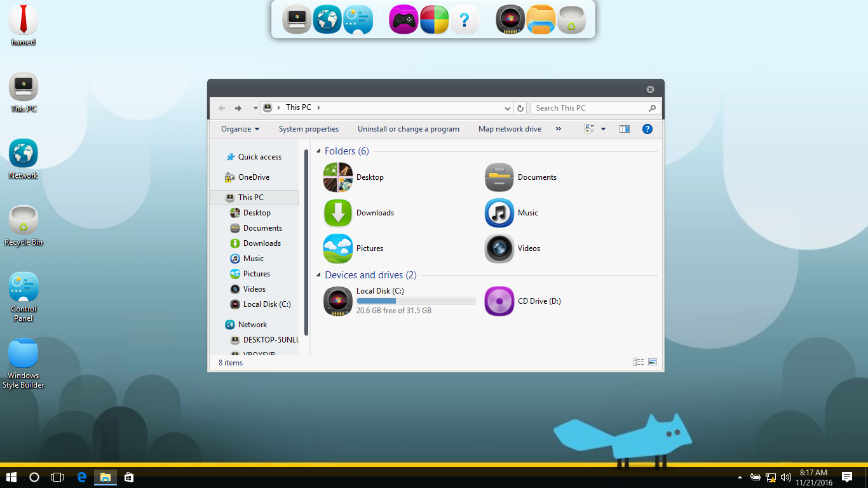Screen dimensions: 868x488
Task: Toggle the preview pane button
Action: pos(625,129)
